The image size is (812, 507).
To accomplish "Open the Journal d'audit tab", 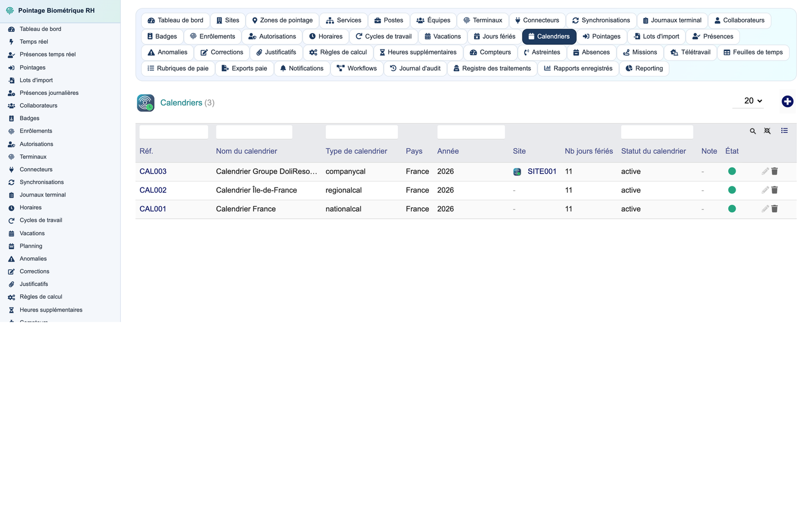I will click(x=415, y=68).
